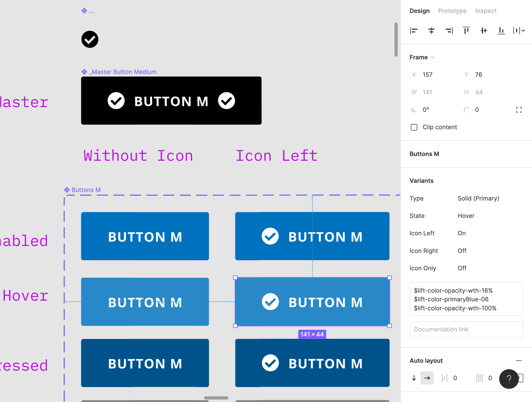Open the help question mark button
The width and height of the screenshot is (532, 402).
coord(509,379)
